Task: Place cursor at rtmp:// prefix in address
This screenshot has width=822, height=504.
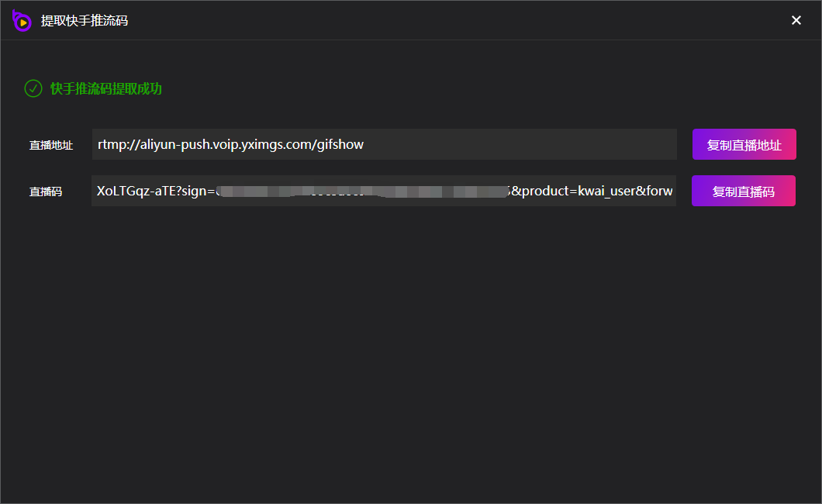Action: (117, 144)
